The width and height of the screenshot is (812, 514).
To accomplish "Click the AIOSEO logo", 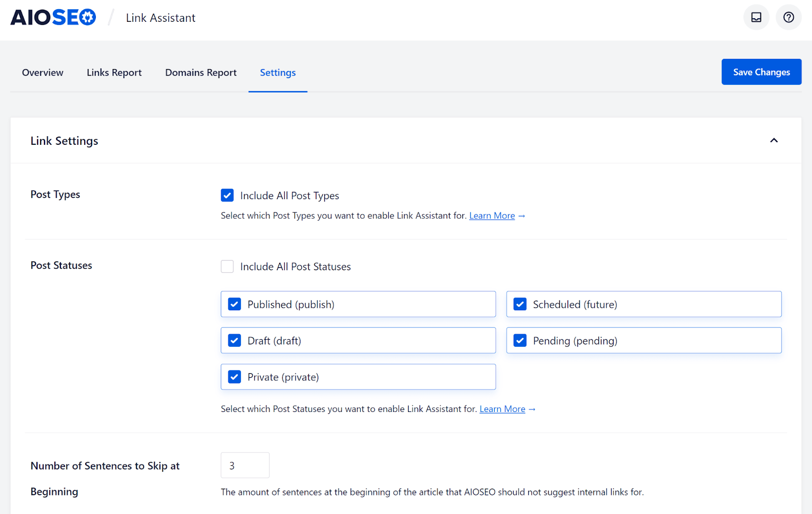I will click(53, 18).
